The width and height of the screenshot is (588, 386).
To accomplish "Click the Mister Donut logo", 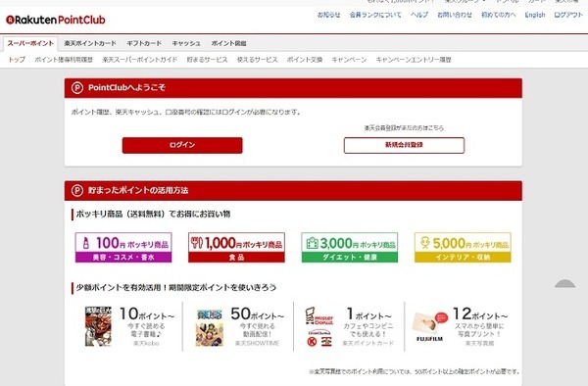I will (319, 315).
